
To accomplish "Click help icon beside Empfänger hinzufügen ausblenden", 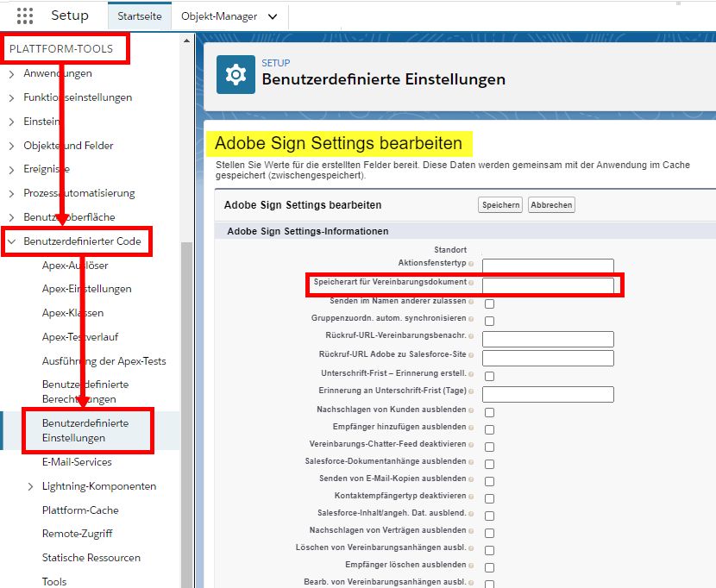I will click(x=471, y=428).
